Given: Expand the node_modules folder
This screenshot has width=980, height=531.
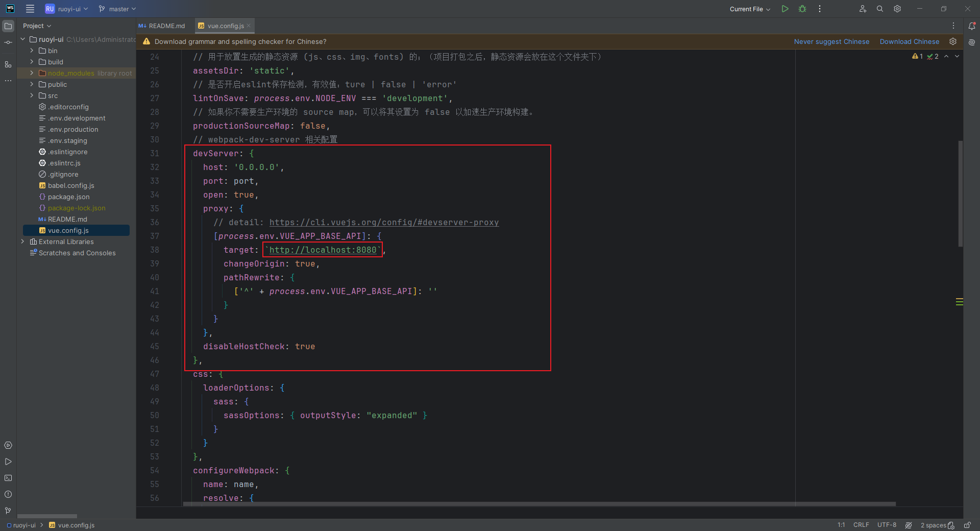Looking at the screenshot, I should point(32,73).
